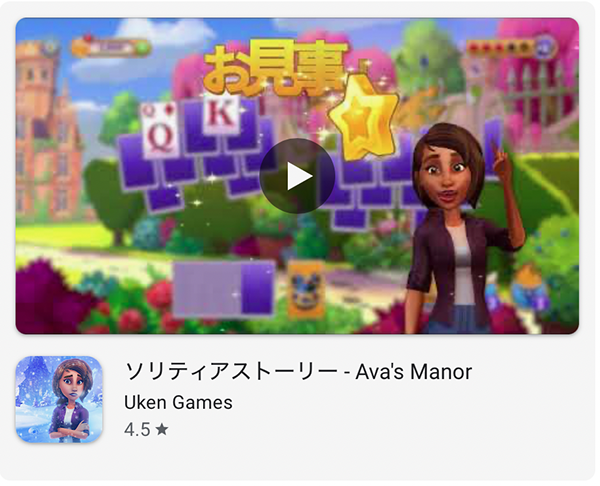Select the stars progress bar at top right
Screen dimensions: 600x486
pos(501,48)
